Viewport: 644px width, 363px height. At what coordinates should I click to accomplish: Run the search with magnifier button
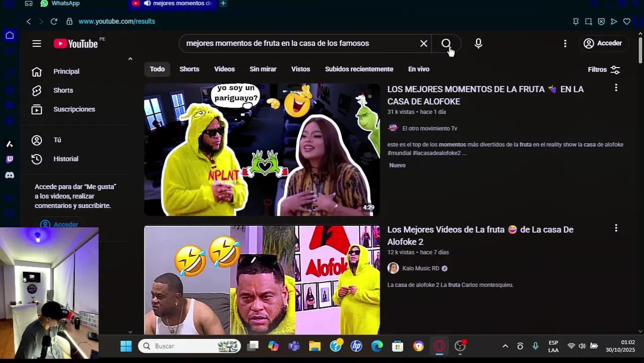(x=446, y=43)
